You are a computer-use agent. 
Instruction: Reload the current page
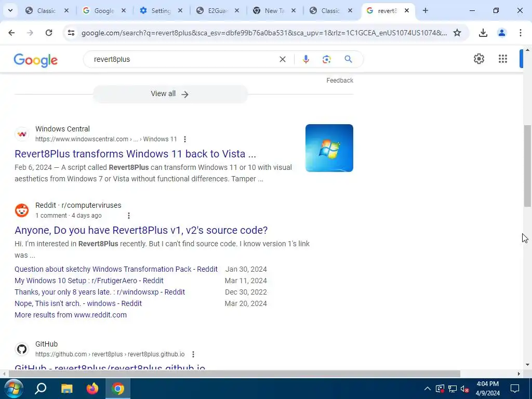49,33
